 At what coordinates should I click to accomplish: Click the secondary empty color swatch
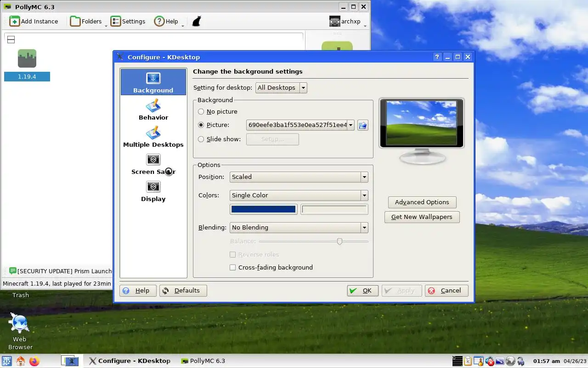point(334,209)
